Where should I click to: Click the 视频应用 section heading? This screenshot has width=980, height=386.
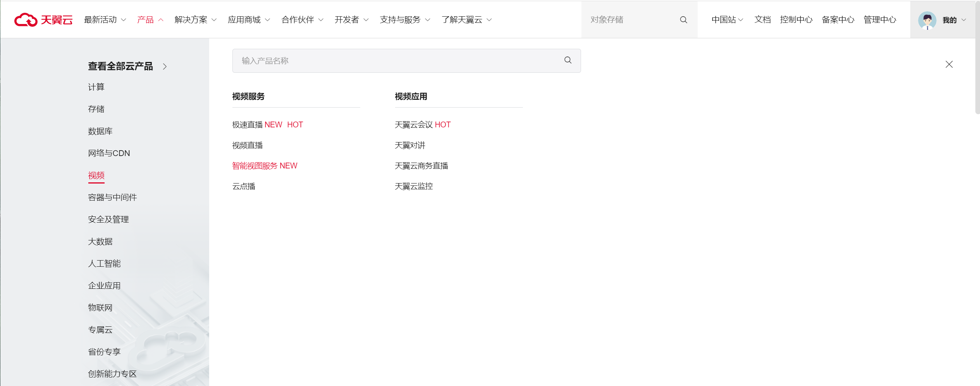[411, 96]
